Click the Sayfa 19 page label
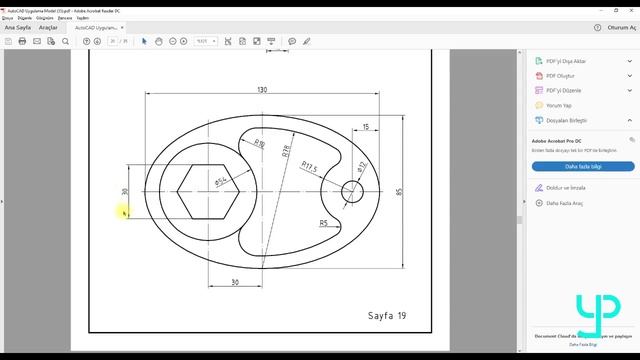Viewport: 640px width, 360px height. pos(387,316)
